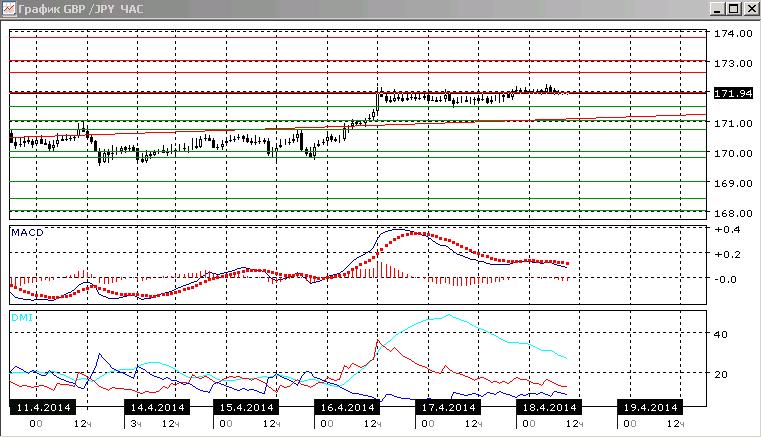Select the 11.4.2014 date marker
The image size is (761, 437).
point(43,407)
